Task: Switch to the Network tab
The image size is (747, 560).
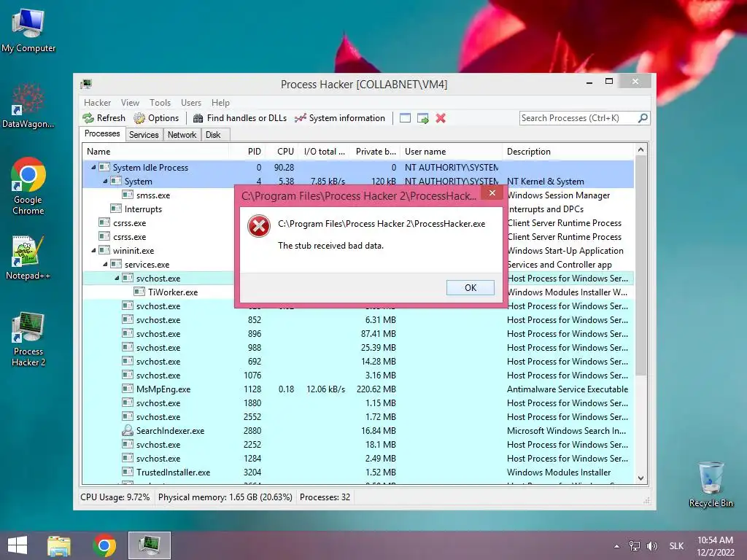Action: coord(182,135)
